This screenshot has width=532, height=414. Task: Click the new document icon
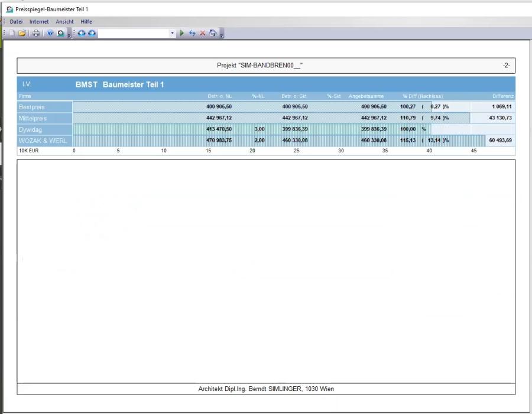pyautogui.click(x=12, y=33)
